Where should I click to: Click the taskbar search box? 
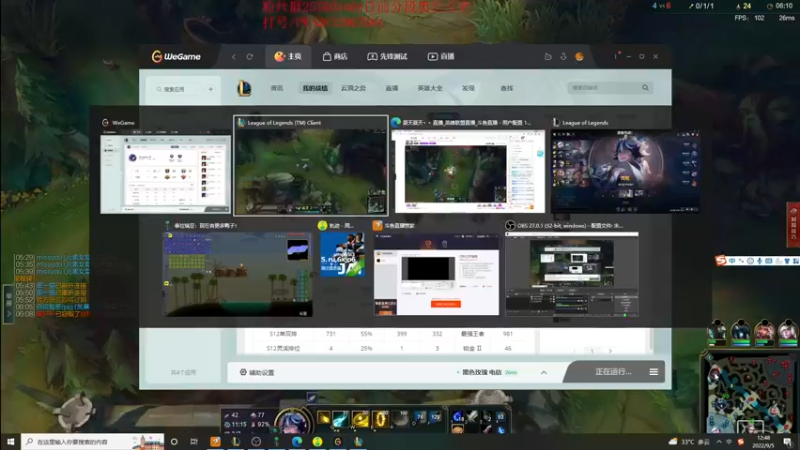click(x=92, y=441)
